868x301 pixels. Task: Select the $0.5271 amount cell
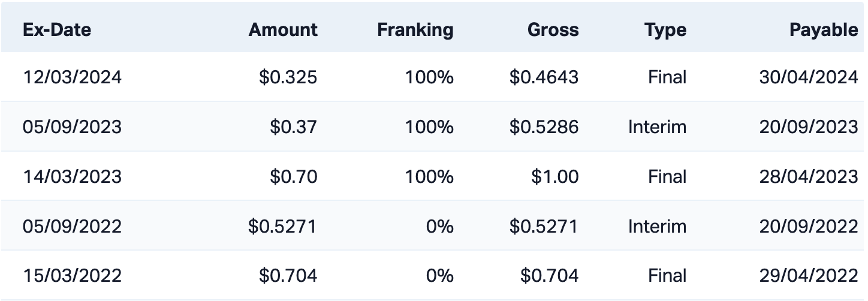282,227
